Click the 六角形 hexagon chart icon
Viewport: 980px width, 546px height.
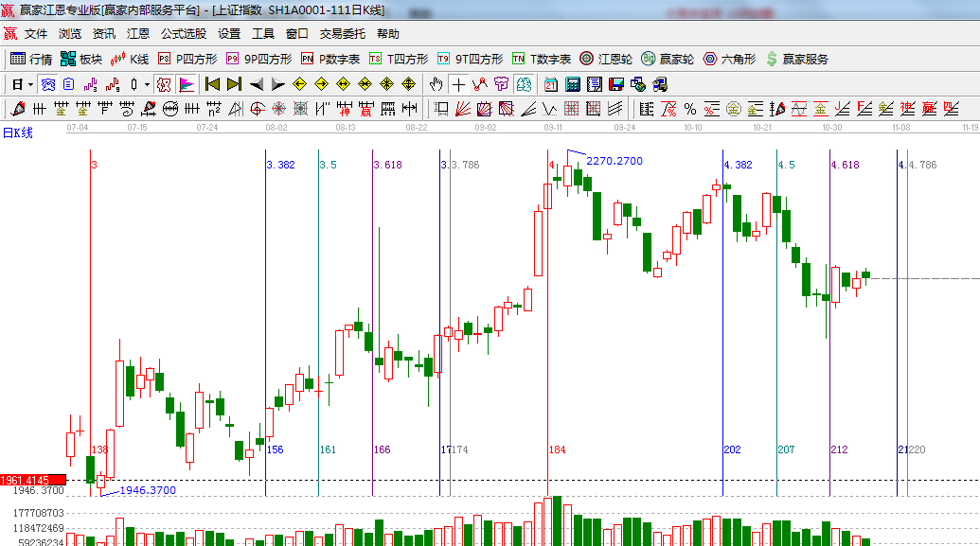[729, 59]
